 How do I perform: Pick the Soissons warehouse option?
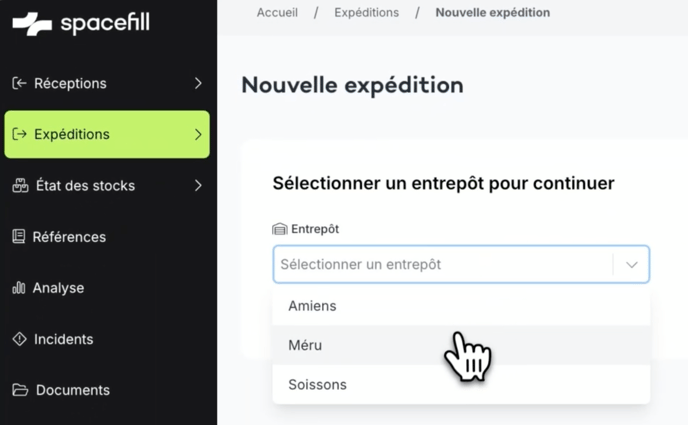point(317,384)
